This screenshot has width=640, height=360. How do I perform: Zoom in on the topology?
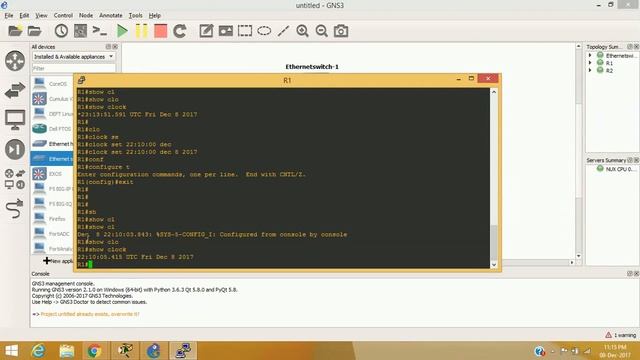pos(302,31)
